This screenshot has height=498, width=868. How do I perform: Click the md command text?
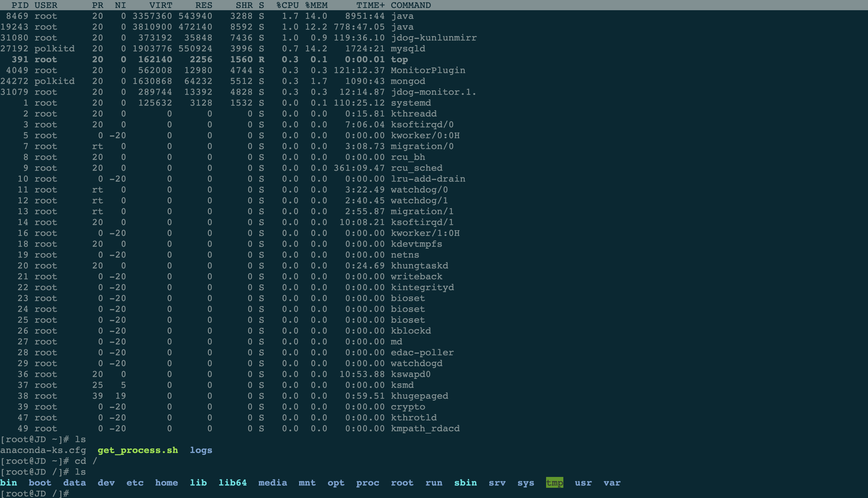[x=396, y=342]
